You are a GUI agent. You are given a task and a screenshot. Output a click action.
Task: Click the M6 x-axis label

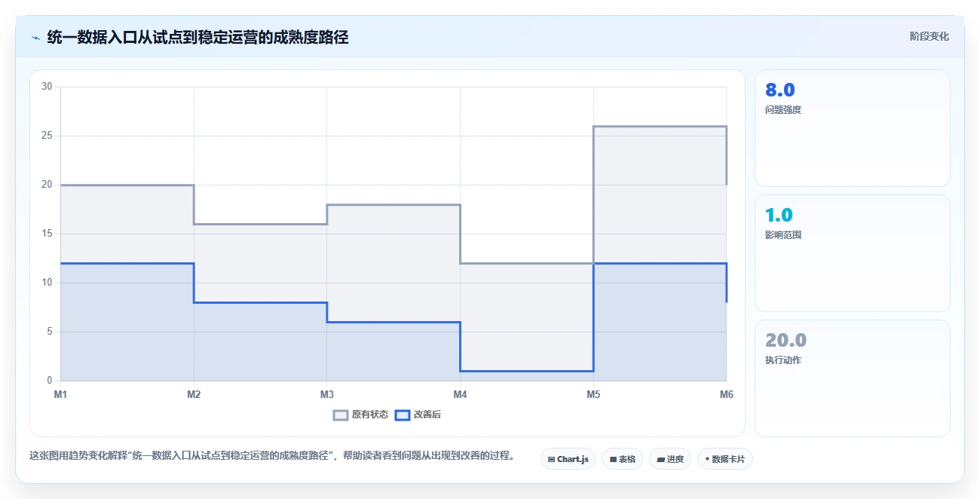726,394
